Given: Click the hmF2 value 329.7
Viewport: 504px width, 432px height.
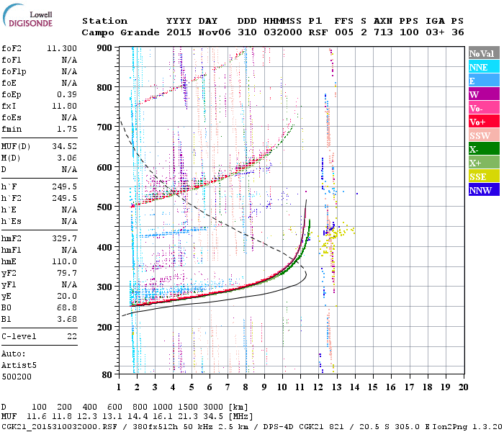Looking at the screenshot, I should coord(65,238).
